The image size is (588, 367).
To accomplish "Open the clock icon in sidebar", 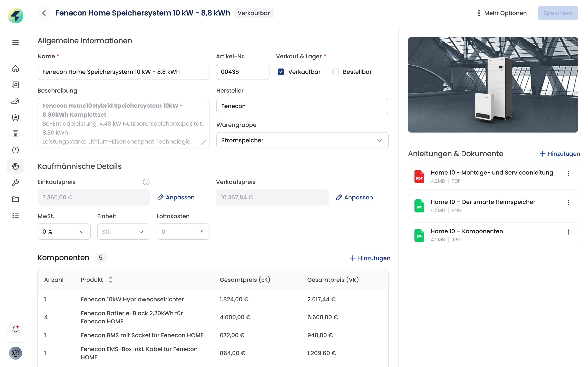I will click(16, 150).
